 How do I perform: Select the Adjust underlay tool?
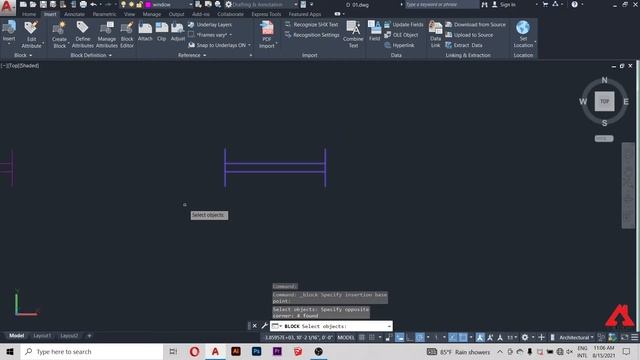click(178, 32)
